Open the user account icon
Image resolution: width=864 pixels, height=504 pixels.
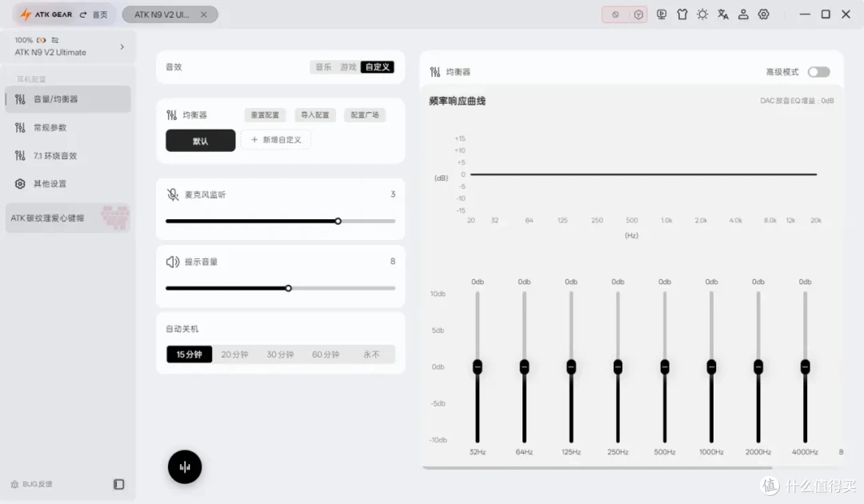pos(743,14)
